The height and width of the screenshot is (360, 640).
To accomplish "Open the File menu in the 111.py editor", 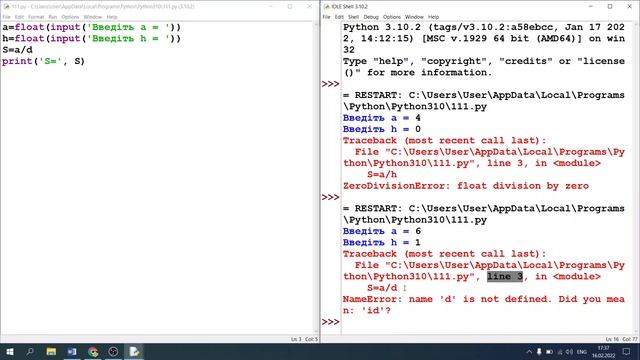I will point(7,17).
